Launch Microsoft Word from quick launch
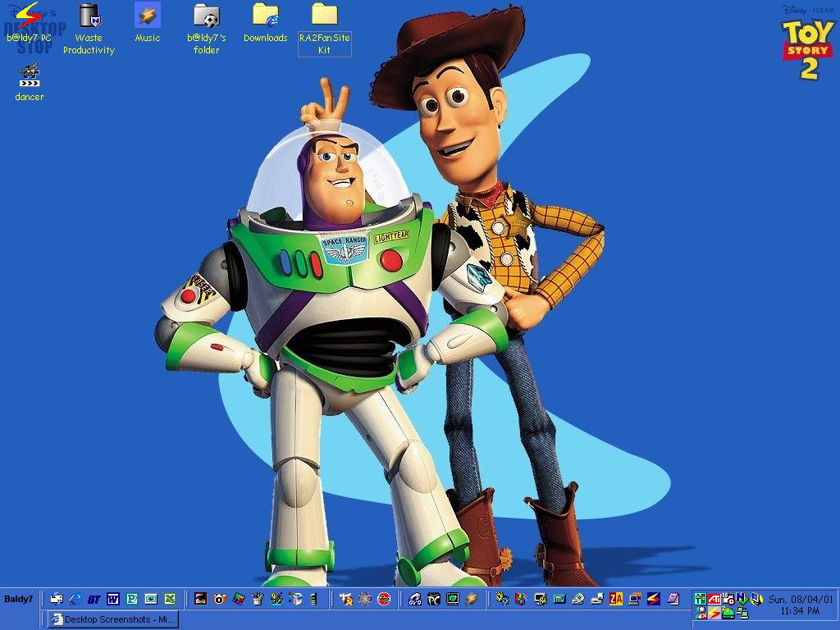Screen dimensions: 840x630 113,599
